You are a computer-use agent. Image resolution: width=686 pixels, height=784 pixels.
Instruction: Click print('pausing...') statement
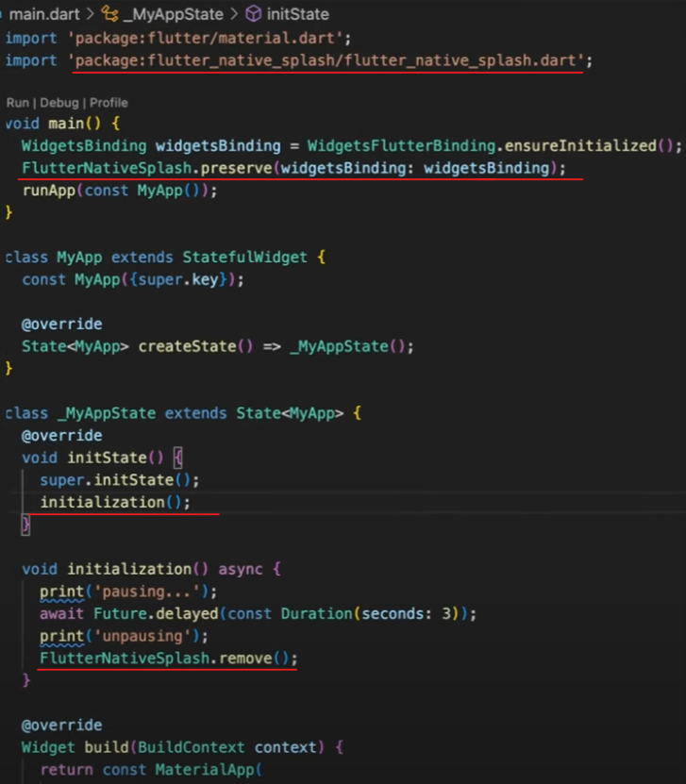tap(128, 592)
